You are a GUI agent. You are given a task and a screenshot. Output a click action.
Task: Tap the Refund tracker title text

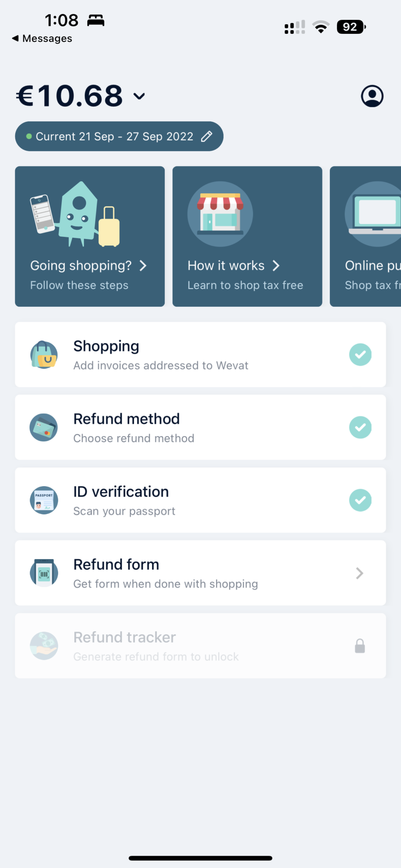coord(124,637)
